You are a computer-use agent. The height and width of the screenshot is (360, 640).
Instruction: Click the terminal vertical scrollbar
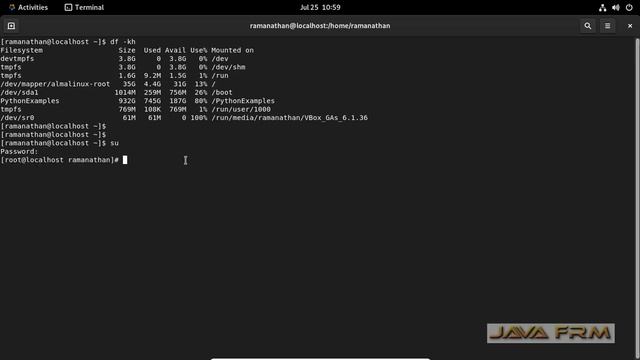[x=637, y=198]
